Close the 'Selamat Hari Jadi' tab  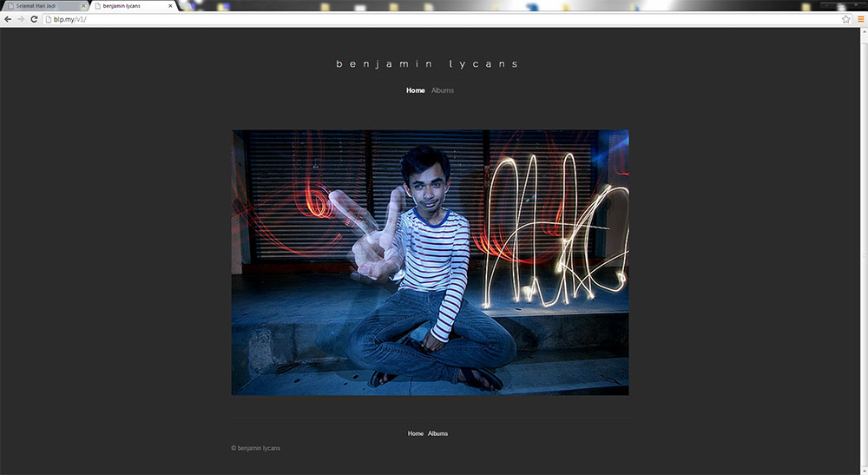(x=83, y=6)
